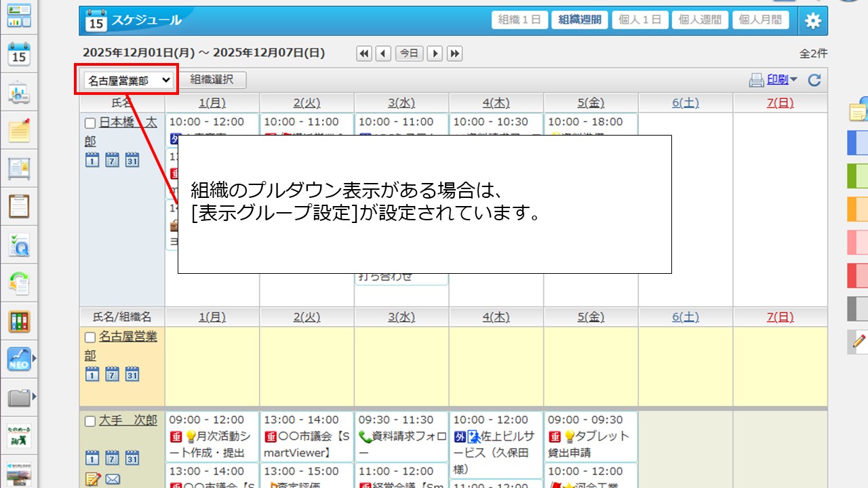Go to next day with right arrow
Screen dimensions: 868x488
click(x=435, y=54)
